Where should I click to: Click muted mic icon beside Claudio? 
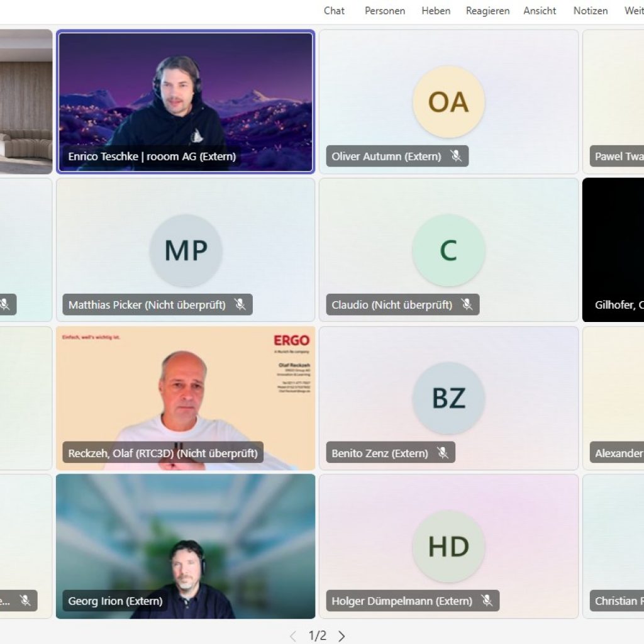click(467, 304)
